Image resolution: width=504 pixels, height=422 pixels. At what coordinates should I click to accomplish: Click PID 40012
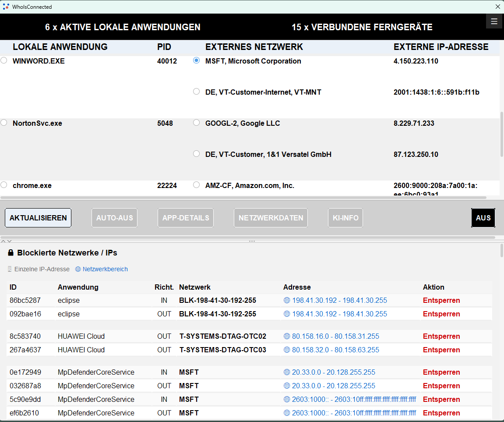(167, 61)
